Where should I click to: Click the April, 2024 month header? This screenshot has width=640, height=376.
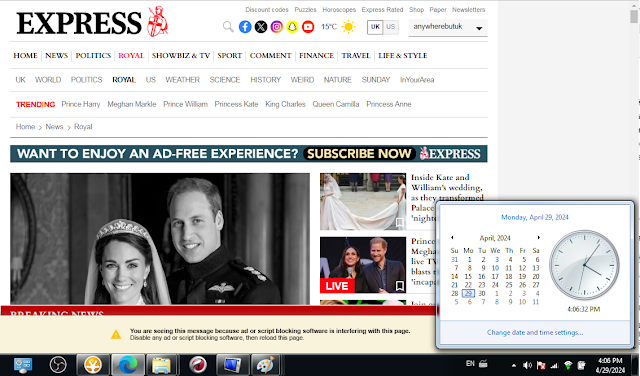click(x=495, y=238)
